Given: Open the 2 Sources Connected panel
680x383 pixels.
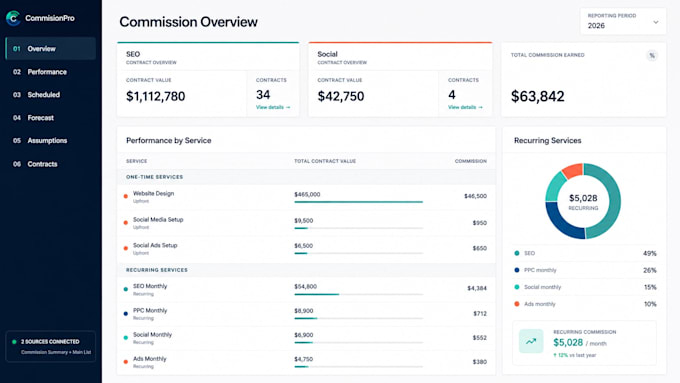Looking at the screenshot, I should (x=51, y=347).
